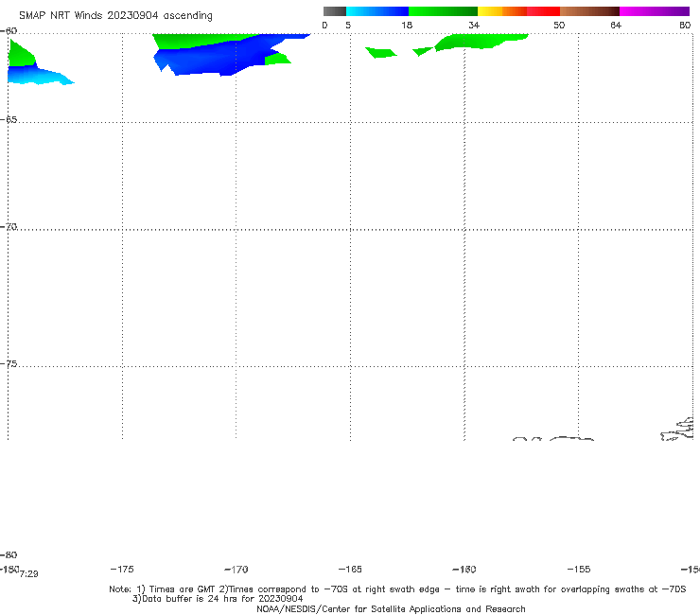
Task: Click the longitude label '-175'
Action: pos(122,570)
